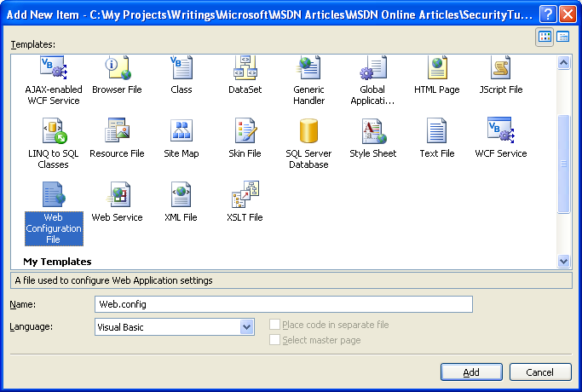This screenshot has height=392, width=582.
Task: Click the templates list scroll up arrow
Action: coord(563,63)
